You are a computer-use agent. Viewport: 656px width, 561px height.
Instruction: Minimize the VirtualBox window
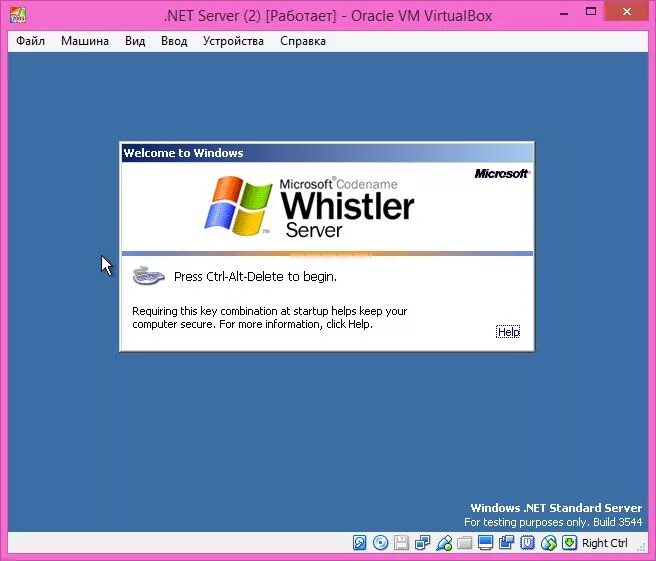(x=564, y=13)
